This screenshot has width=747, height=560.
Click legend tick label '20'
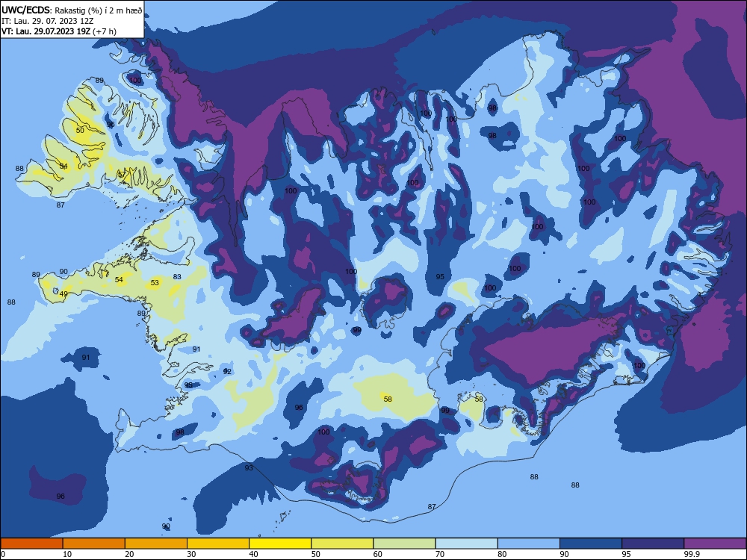[129, 554]
